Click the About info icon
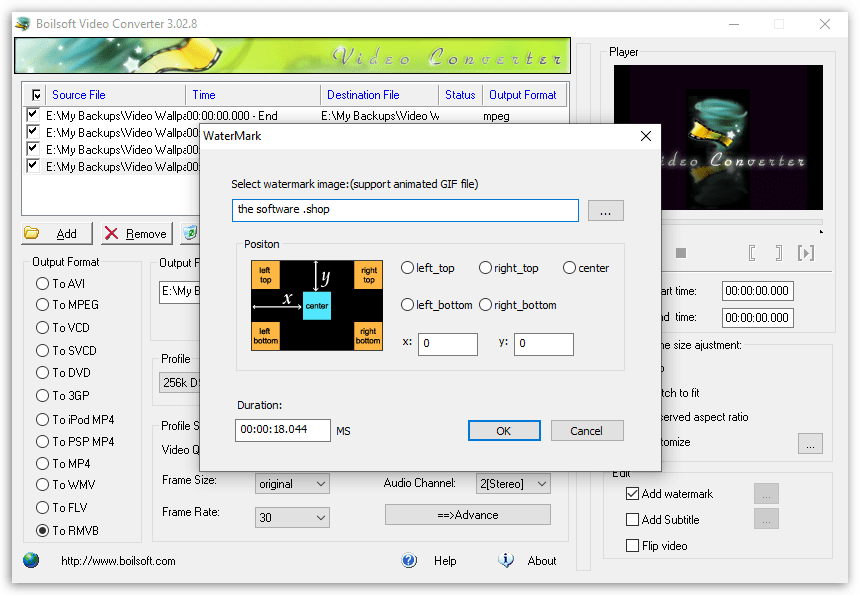Image resolution: width=860 pixels, height=595 pixels. [x=506, y=560]
